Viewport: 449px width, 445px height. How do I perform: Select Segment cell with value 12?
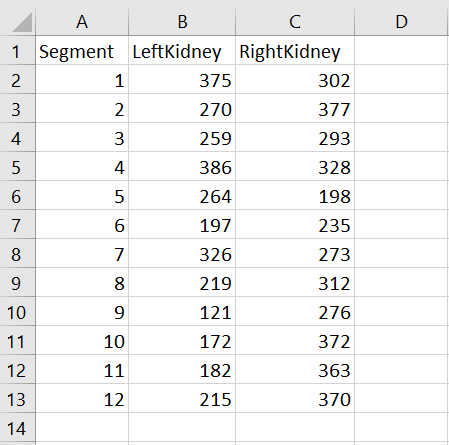(82, 398)
